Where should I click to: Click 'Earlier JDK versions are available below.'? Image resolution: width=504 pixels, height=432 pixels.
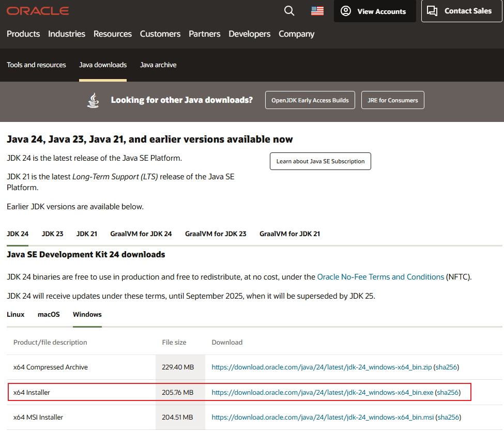(75, 207)
